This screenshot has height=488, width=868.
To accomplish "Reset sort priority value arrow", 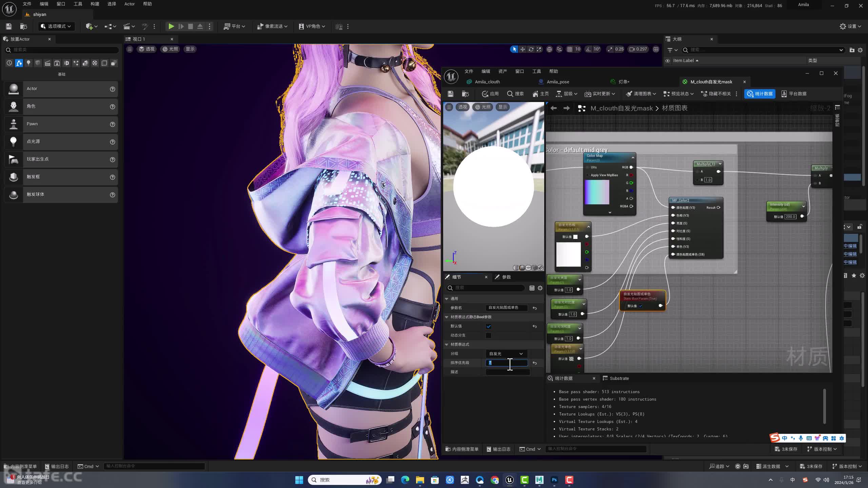I will 535,363.
